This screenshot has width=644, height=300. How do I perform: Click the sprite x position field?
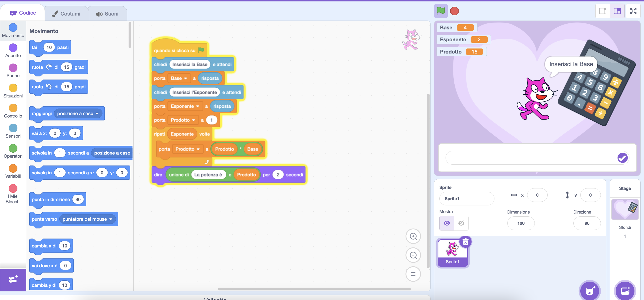click(537, 195)
